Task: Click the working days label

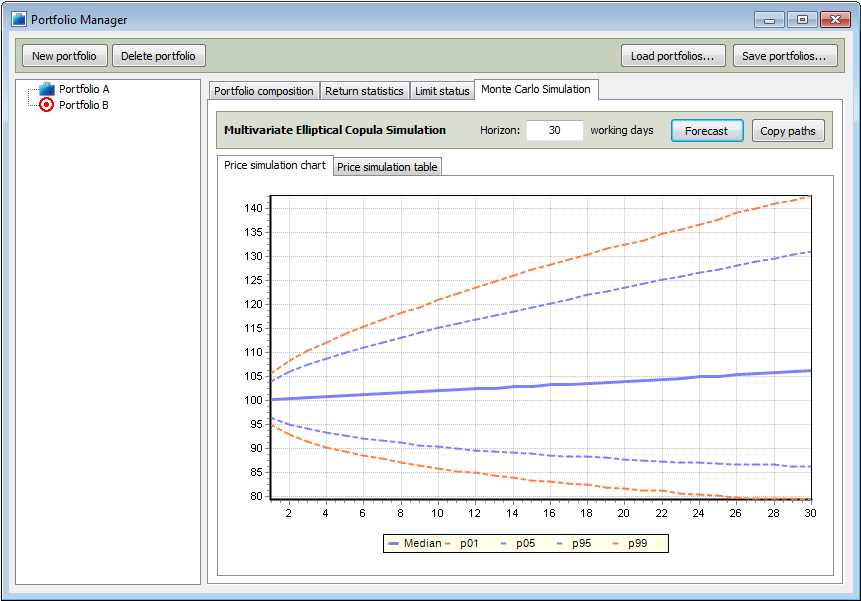Action: click(x=622, y=131)
